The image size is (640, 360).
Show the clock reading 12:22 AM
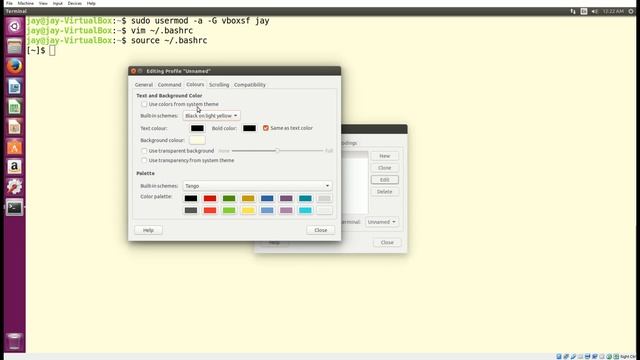613,11
